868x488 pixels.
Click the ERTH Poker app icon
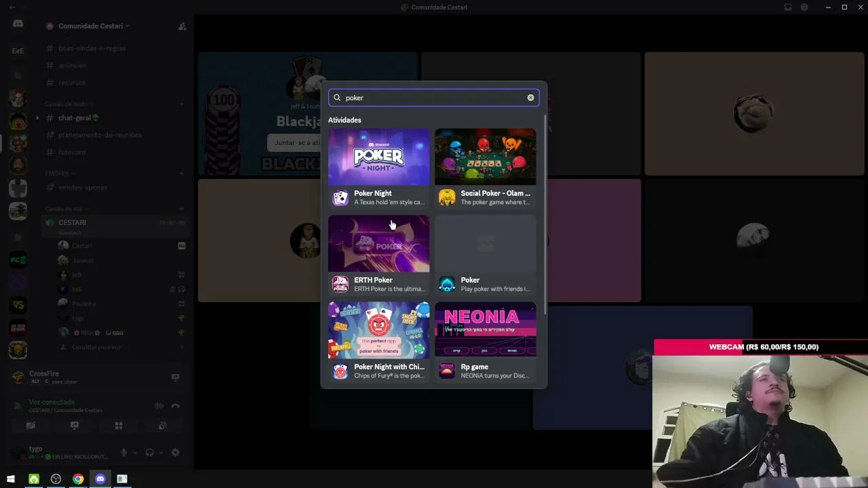(340, 284)
